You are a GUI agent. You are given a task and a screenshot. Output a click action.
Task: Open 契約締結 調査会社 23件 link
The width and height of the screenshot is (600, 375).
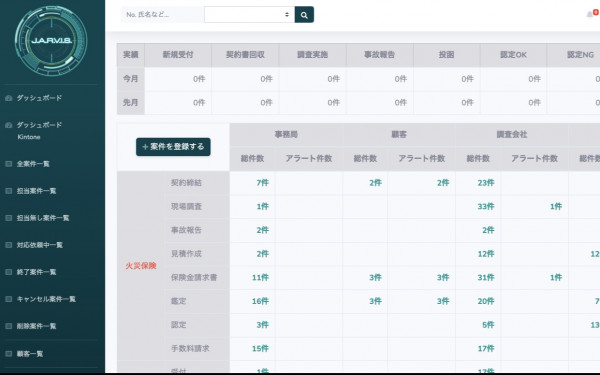click(x=486, y=183)
